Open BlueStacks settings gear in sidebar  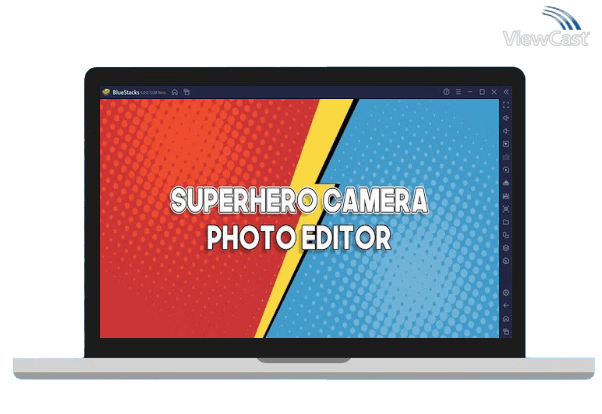pyautogui.click(x=506, y=293)
